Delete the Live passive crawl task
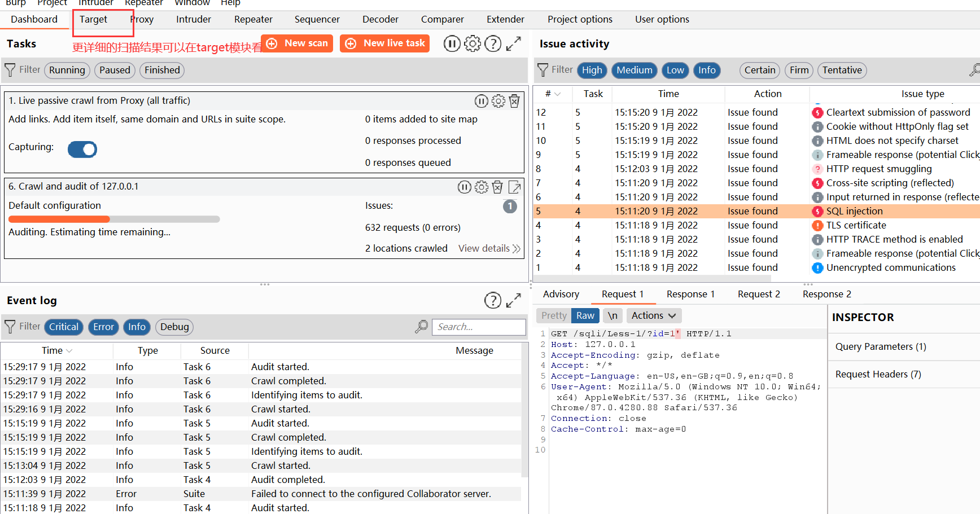Viewport: 980px width, 514px height. tap(514, 101)
